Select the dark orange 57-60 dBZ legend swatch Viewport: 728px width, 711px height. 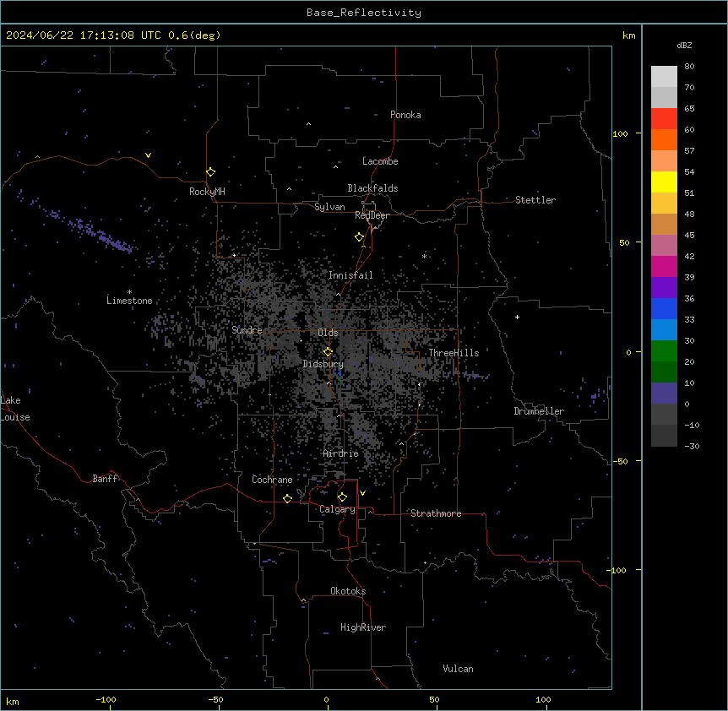pos(664,139)
